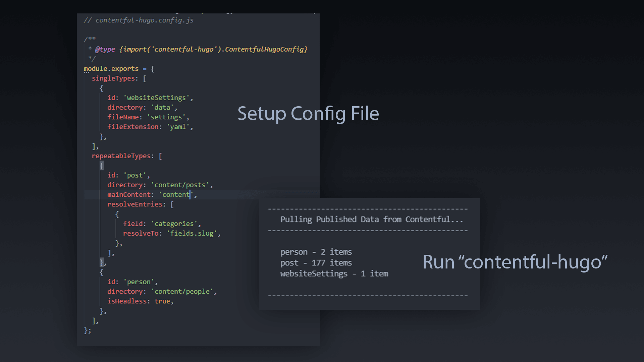
Task: Click the field 'categories' value
Action: (x=174, y=224)
